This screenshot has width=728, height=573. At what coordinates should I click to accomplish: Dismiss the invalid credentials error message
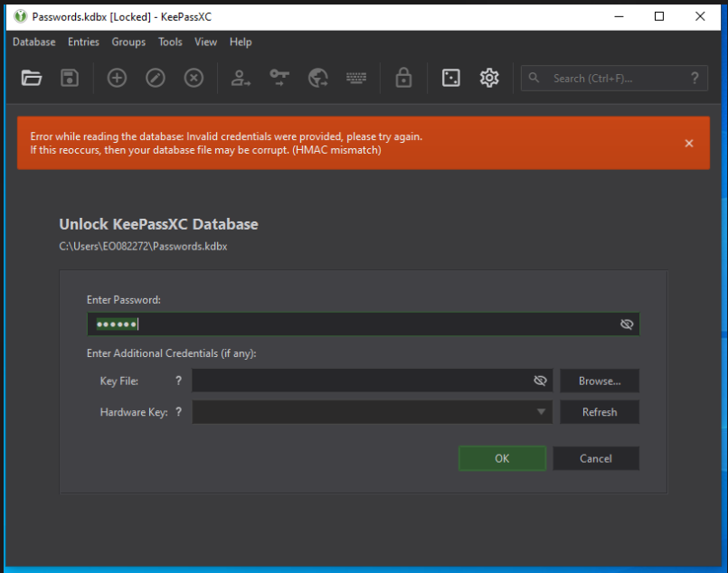click(x=689, y=143)
